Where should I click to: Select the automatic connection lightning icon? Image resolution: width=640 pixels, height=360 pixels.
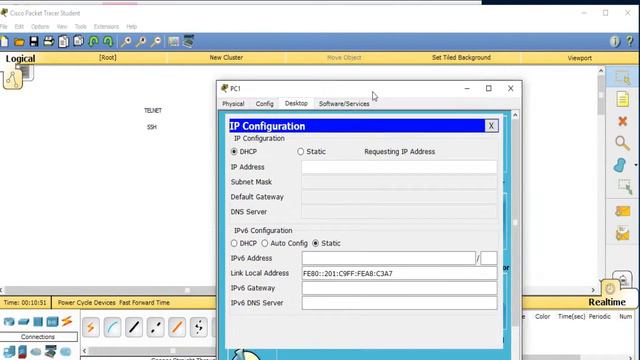(91, 327)
